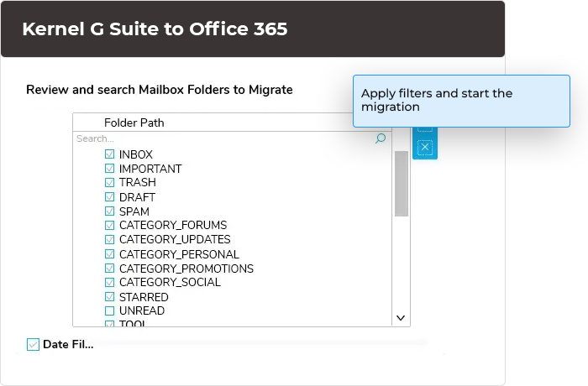
Task: Click the folder list scroll-down arrow
Action: pyautogui.click(x=401, y=318)
